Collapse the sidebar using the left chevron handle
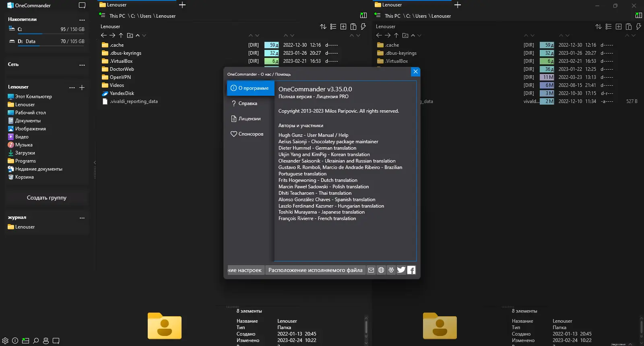 coord(95,163)
